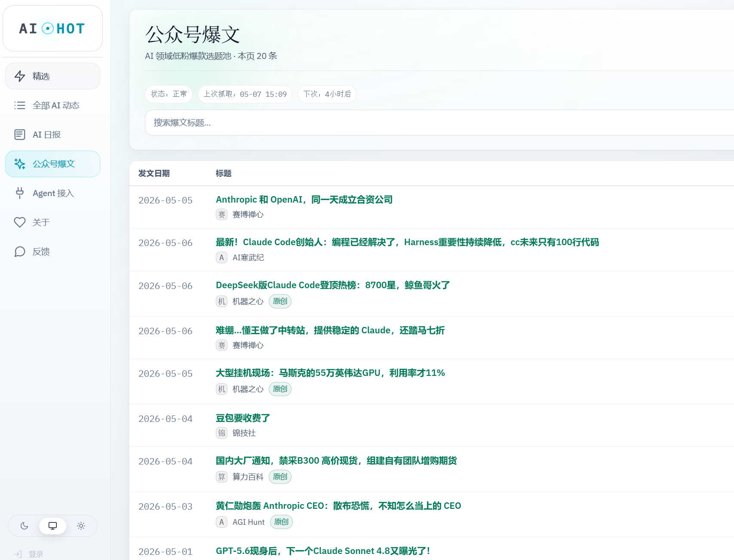The height and width of the screenshot is (560, 734).
Task: Click the list icon beside 全部 AI 动态
Action: coord(20,105)
